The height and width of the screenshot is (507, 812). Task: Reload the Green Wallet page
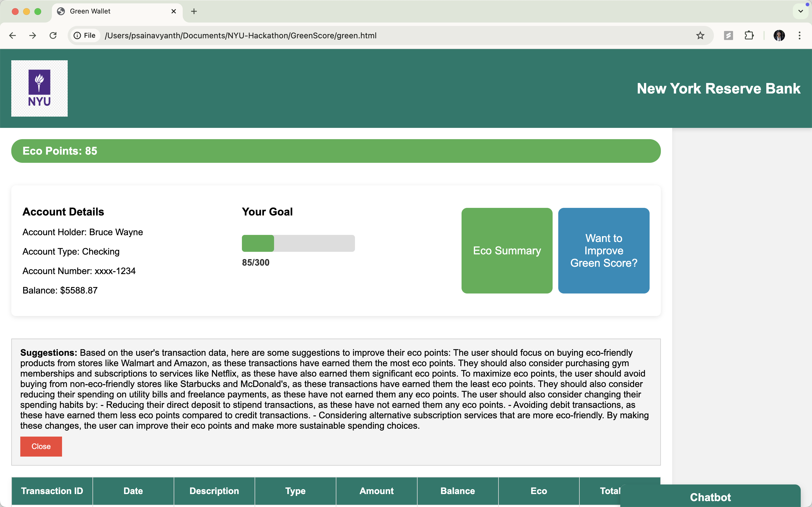(53, 35)
